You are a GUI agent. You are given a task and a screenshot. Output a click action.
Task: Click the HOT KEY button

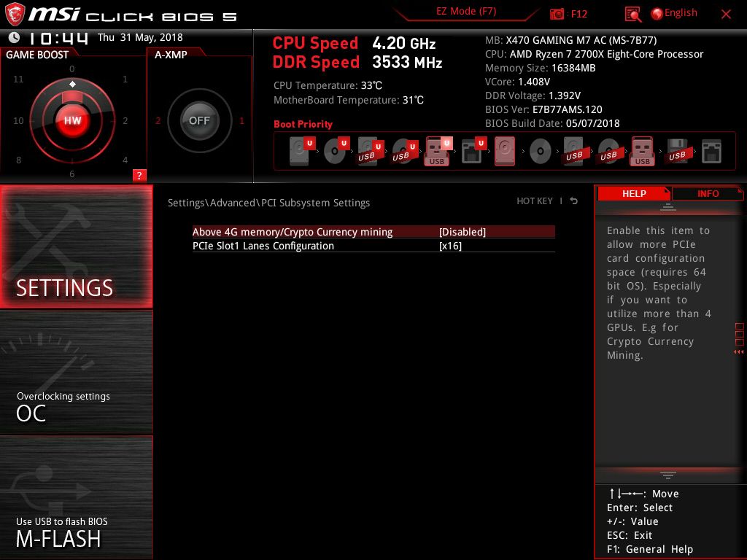[x=535, y=201]
